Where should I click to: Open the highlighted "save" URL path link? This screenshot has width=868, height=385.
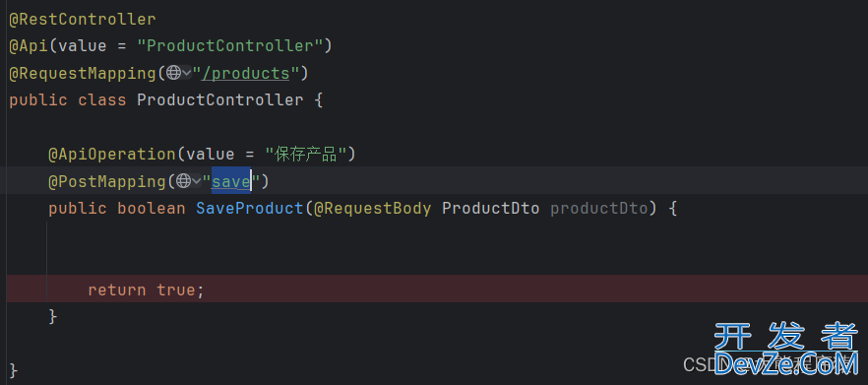[231, 181]
